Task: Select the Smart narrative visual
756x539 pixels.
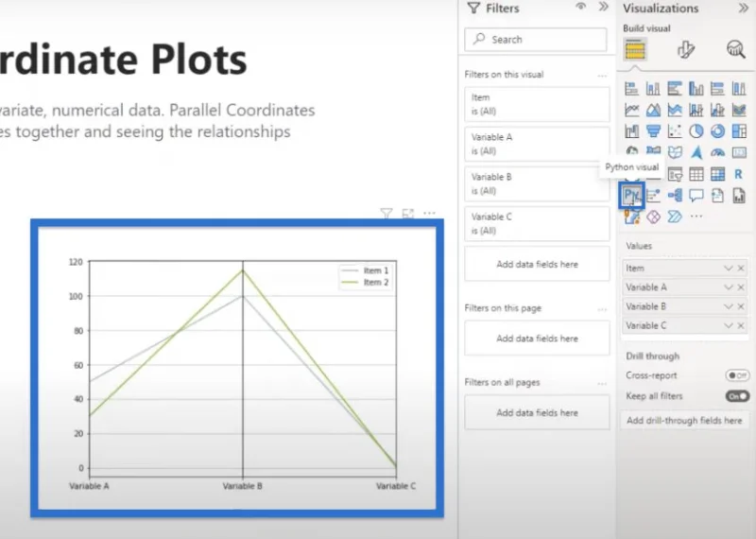Action: [717, 196]
